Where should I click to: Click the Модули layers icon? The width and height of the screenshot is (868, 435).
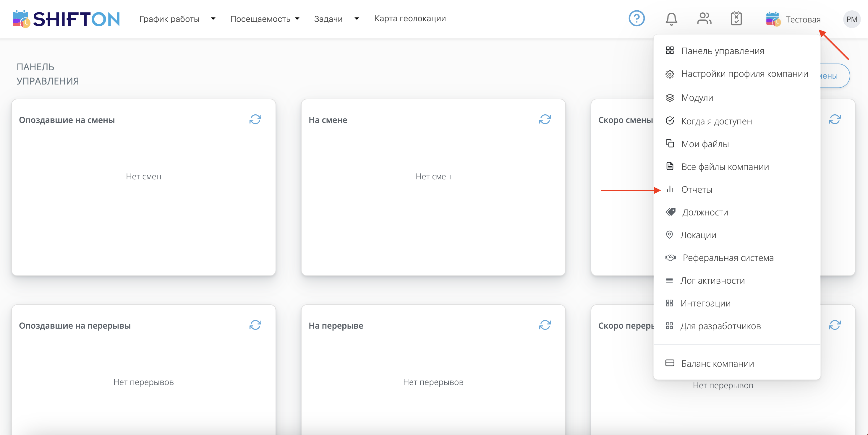[670, 98]
